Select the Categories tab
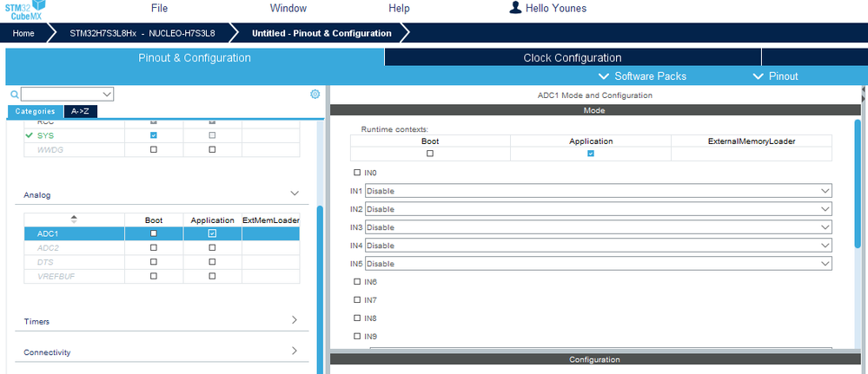The height and width of the screenshot is (374, 868). pyautogui.click(x=36, y=111)
